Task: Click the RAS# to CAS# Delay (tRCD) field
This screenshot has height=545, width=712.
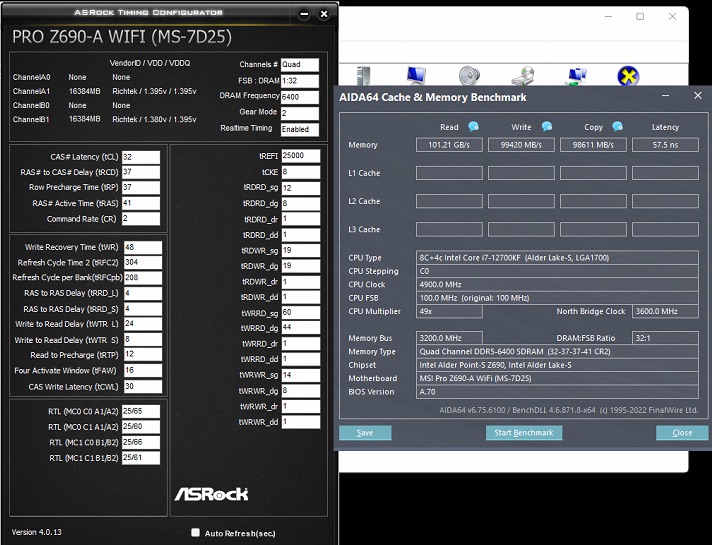Action: pos(141,172)
